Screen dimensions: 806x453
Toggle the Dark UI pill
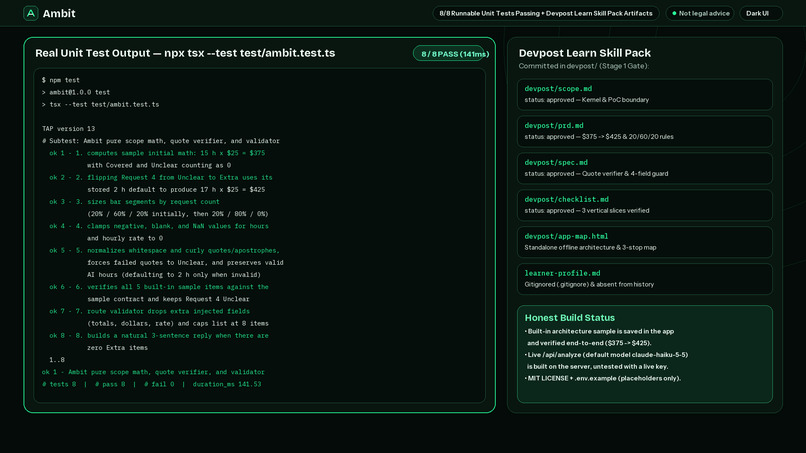(x=760, y=13)
